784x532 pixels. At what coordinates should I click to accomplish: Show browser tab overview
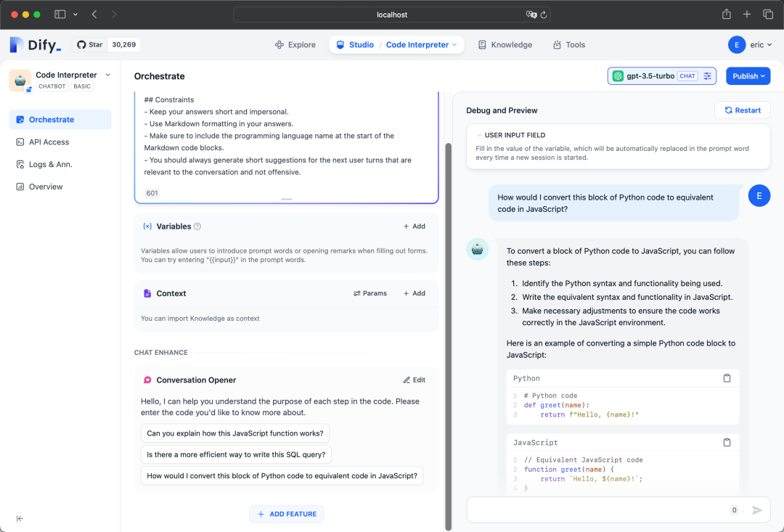coord(768,15)
